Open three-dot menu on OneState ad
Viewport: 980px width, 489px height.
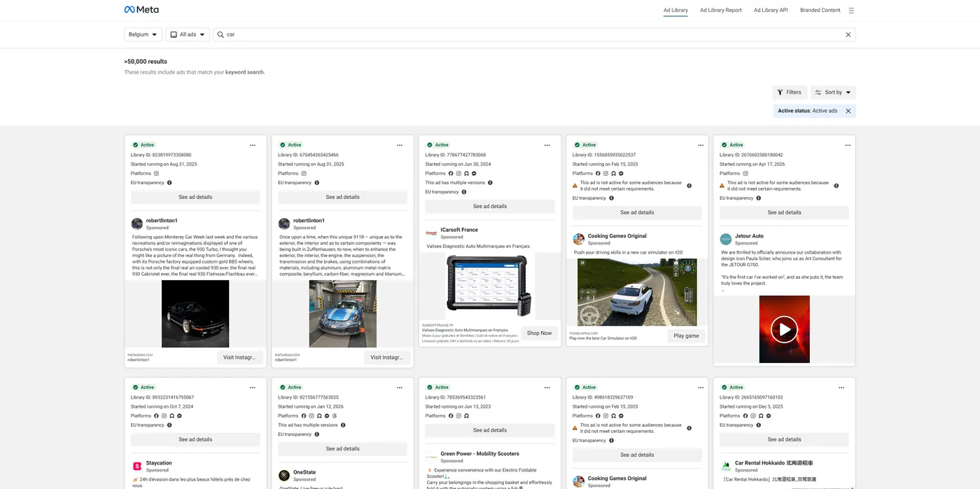coord(400,387)
